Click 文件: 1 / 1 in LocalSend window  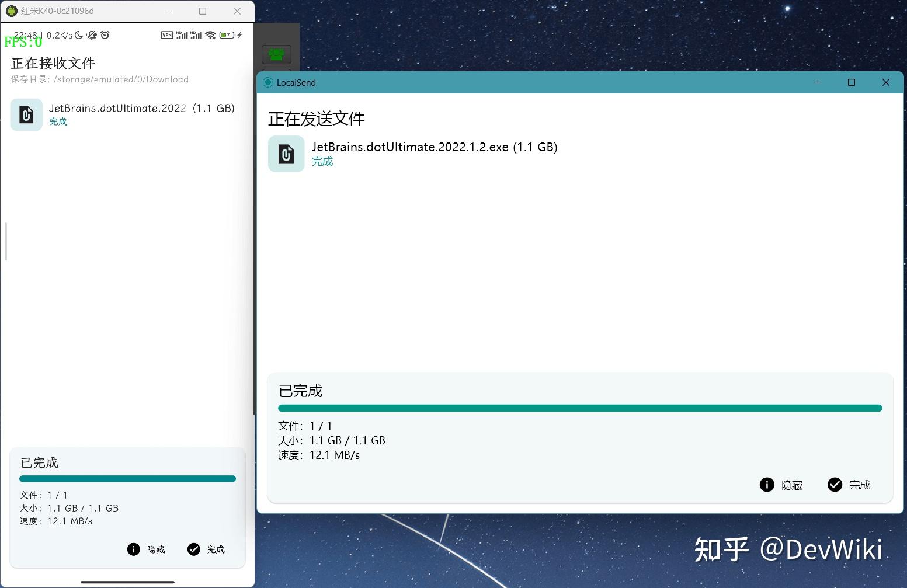(305, 426)
